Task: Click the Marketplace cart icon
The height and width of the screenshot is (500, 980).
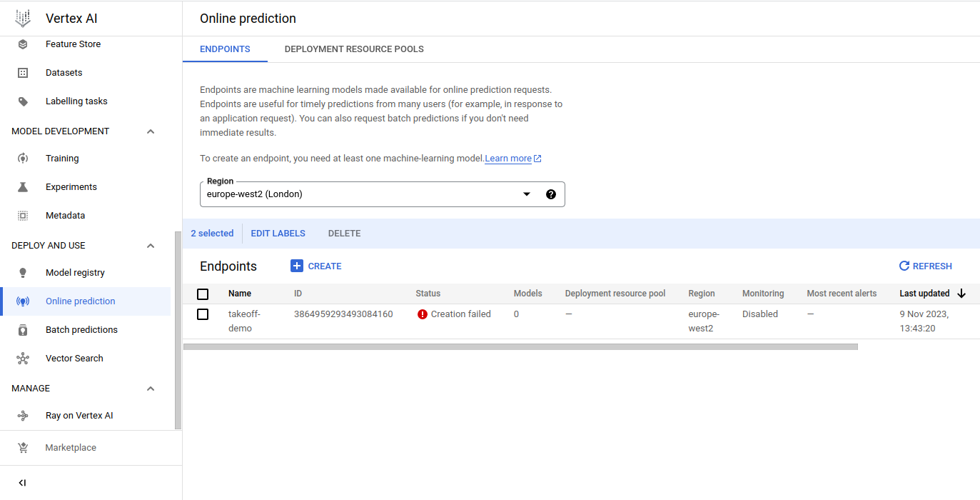Action: click(x=23, y=448)
